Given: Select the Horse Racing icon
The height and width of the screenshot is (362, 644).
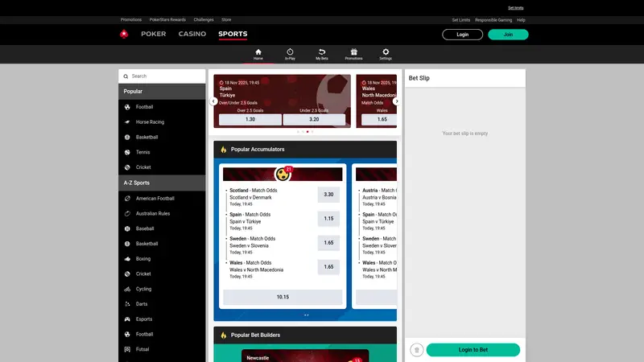Looking at the screenshot, I should [127, 122].
